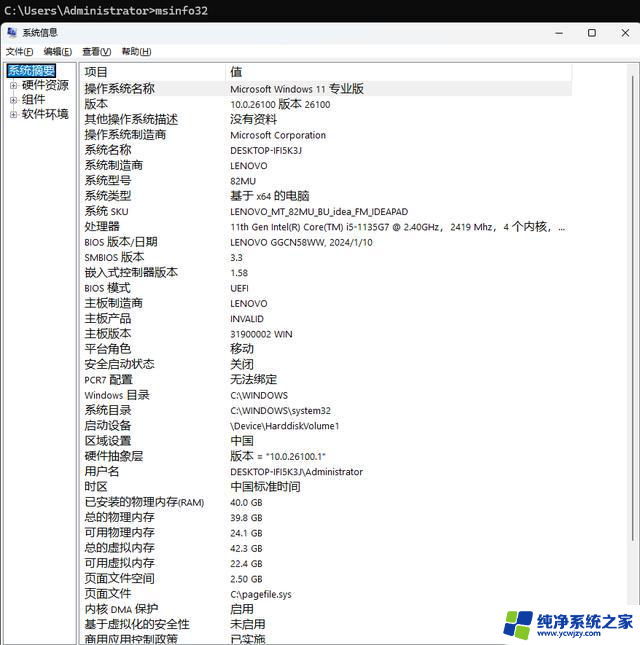
Task: Select the 嵌入式控制器版本 row label
Action: pos(131,272)
